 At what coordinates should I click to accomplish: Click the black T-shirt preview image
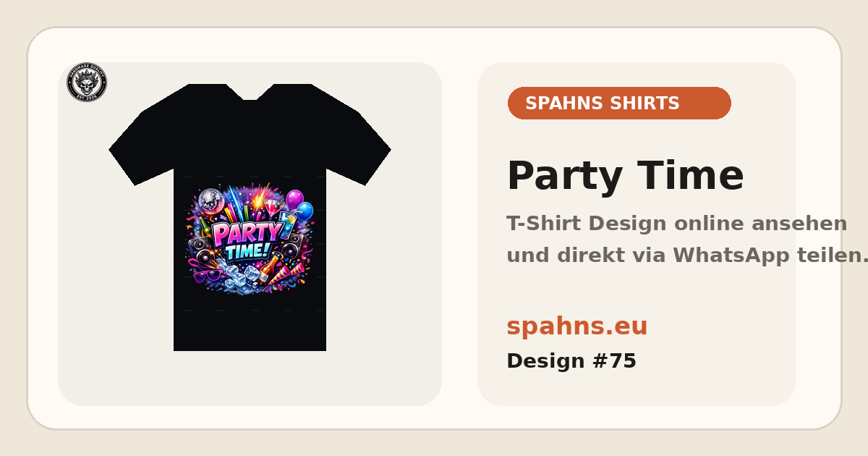[250, 217]
